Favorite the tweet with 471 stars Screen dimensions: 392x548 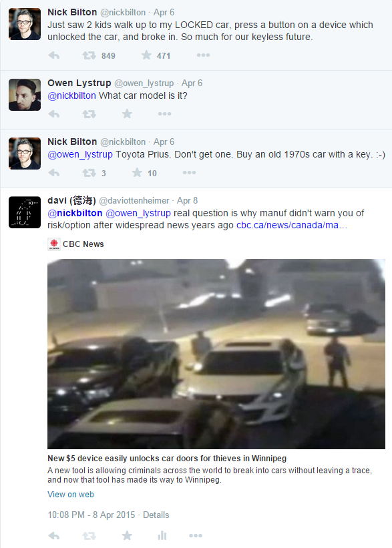pyautogui.click(x=146, y=55)
